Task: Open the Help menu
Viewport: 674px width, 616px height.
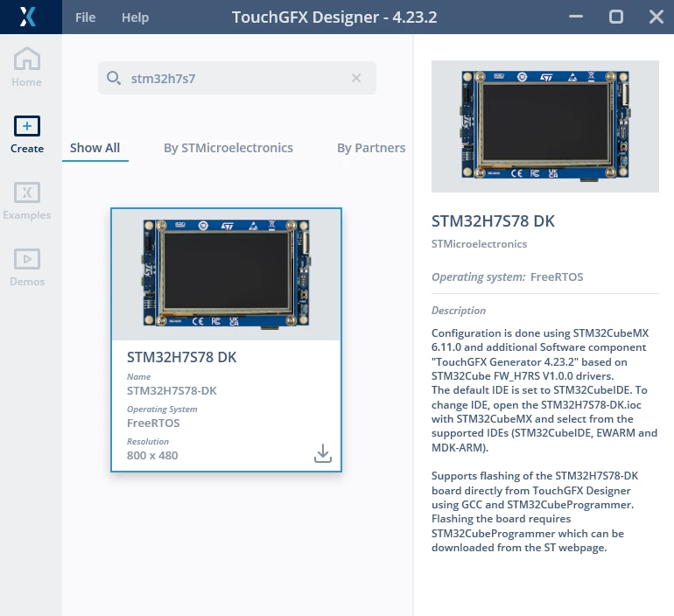Action: click(x=135, y=17)
